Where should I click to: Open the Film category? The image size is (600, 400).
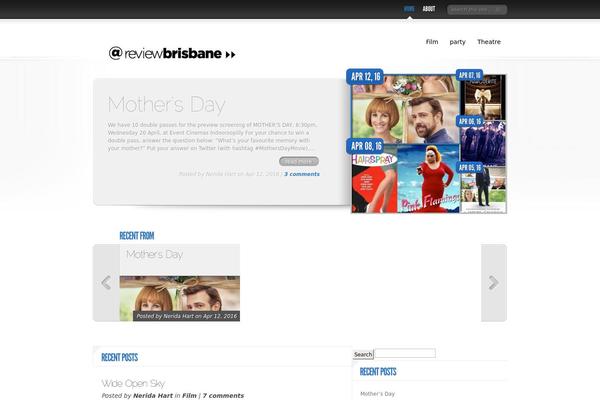pos(432,42)
